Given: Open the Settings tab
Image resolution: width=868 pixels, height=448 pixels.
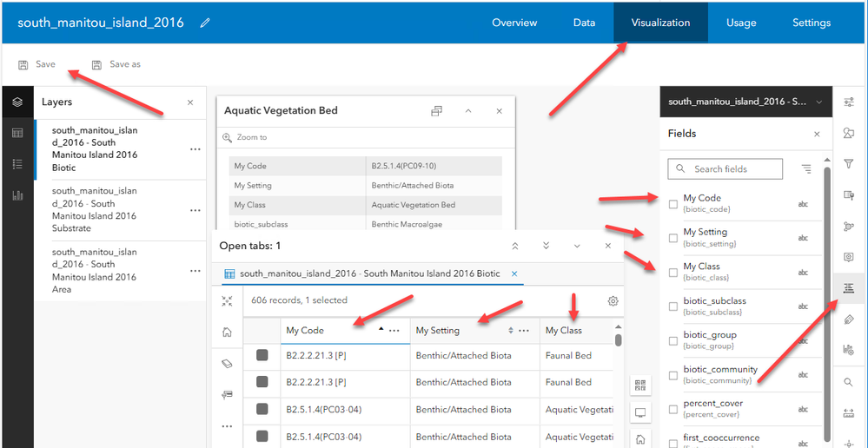Looking at the screenshot, I should coord(811,23).
